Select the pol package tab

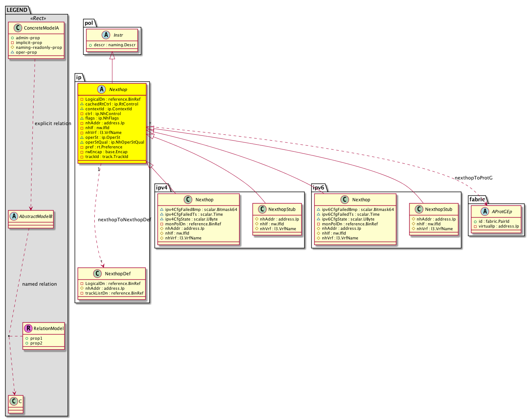89,23
